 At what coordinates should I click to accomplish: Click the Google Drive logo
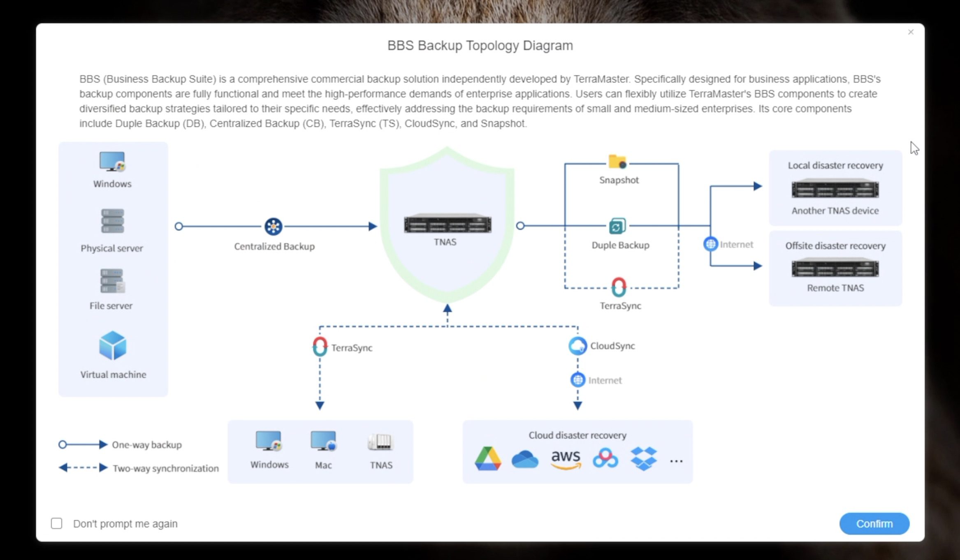[x=488, y=458]
